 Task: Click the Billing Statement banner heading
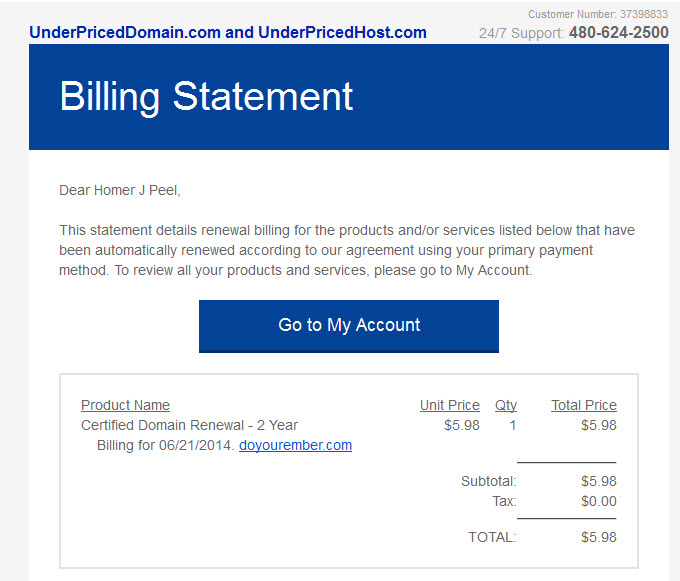click(206, 96)
